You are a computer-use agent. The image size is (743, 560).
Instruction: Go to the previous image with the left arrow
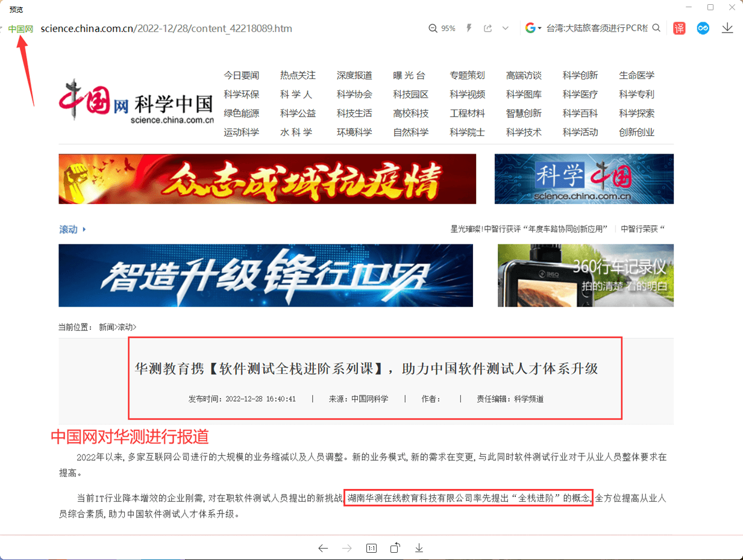pos(323,548)
